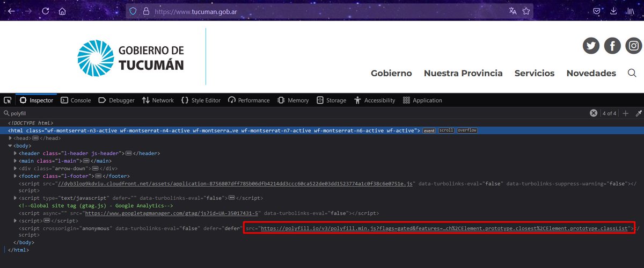Expand the empty script node below googletagmanager
Screen dimensions: 644x268
point(16,221)
